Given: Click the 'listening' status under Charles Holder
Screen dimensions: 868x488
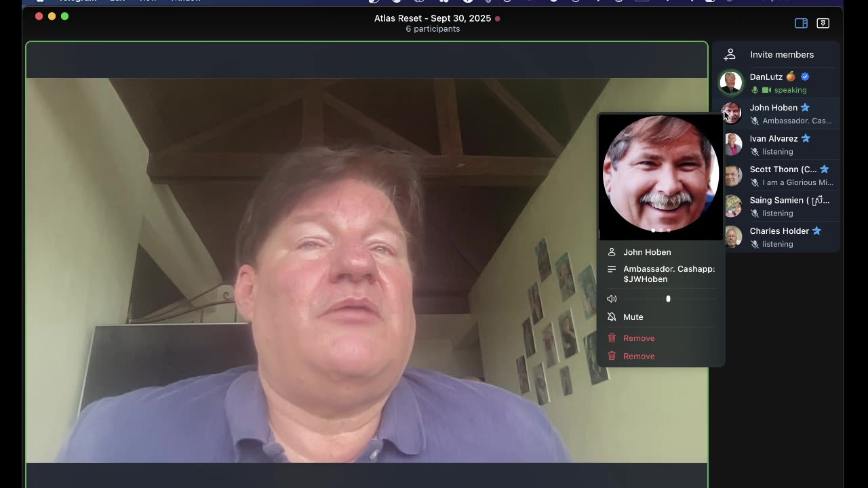Looking at the screenshot, I should (x=778, y=244).
